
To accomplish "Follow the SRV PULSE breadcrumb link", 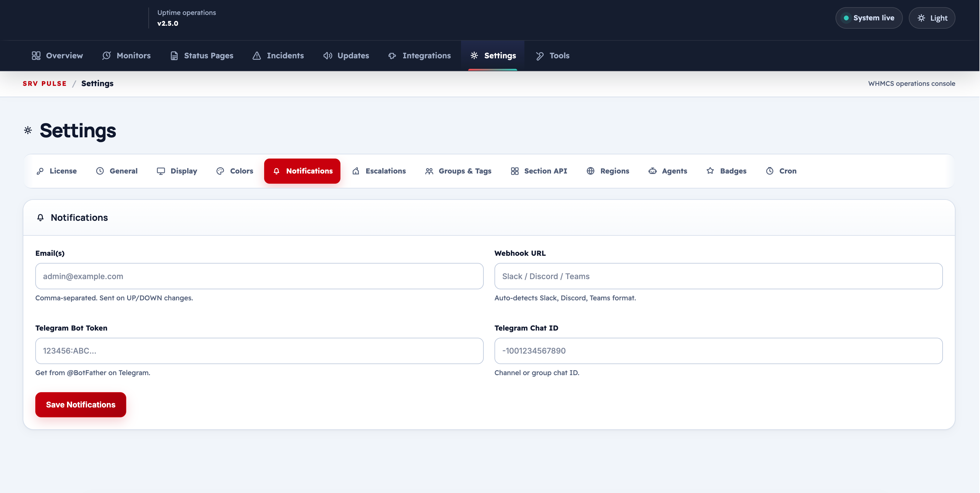I will [x=45, y=84].
